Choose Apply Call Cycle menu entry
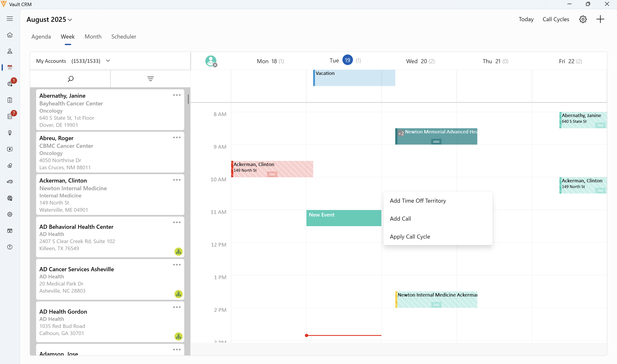Image resolution: width=617 pixels, height=364 pixels. tap(410, 237)
